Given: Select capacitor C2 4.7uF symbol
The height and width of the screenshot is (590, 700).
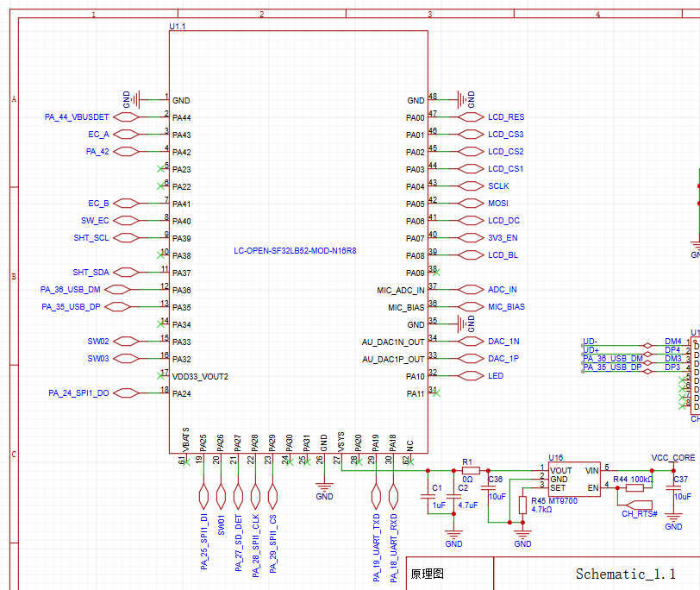Looking at the screenshot, I should 453,496.
